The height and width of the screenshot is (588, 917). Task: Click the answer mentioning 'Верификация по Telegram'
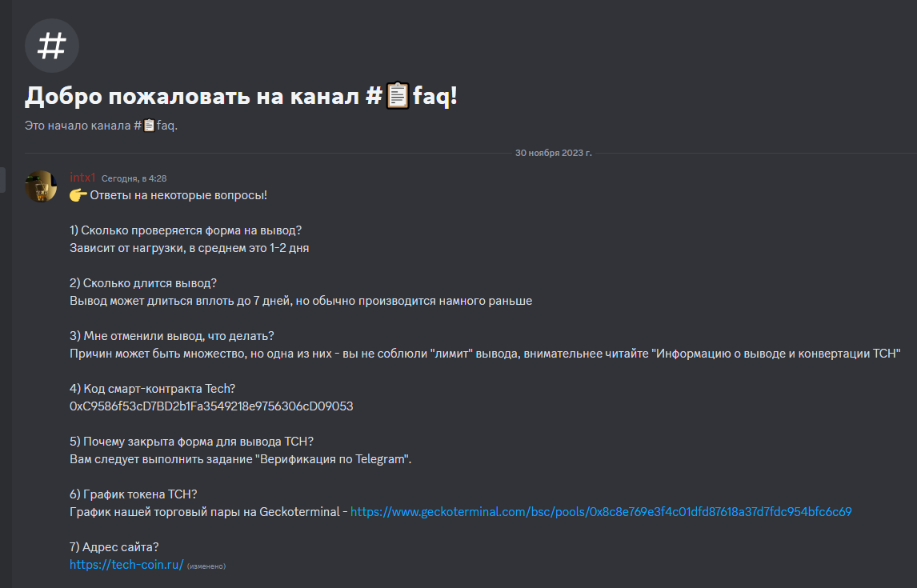point(240,459)
